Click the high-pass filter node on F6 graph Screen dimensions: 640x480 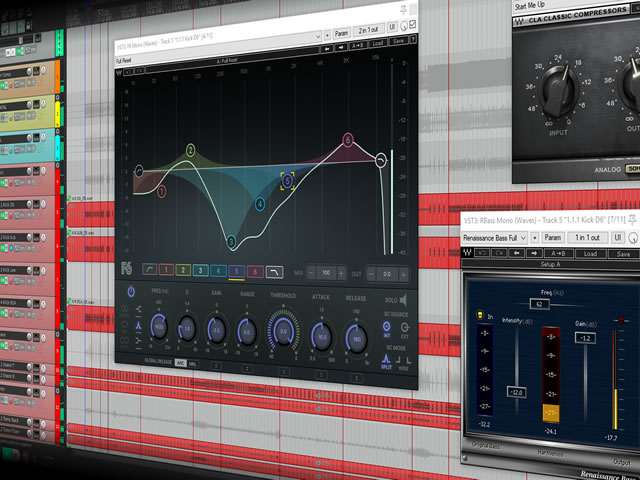pos(139,171)
